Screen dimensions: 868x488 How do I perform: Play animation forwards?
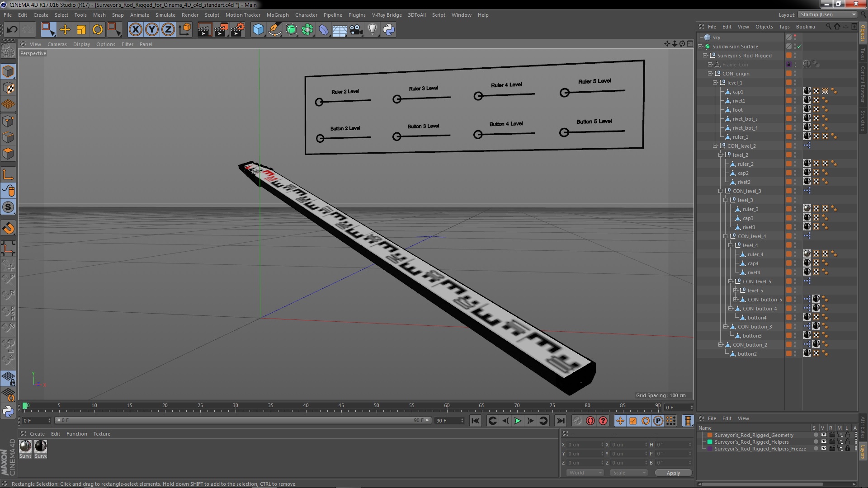pos(518,421)
